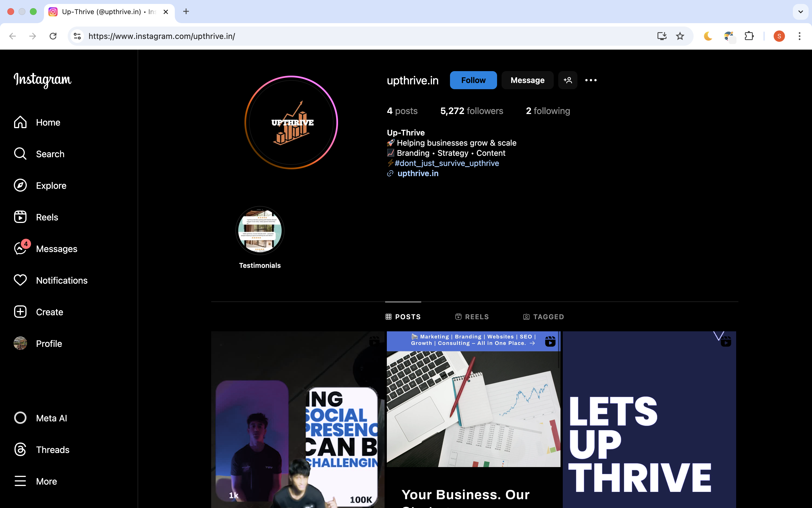812x508 pixels.
Task: Click the Create plus icon
Action: point(20,312)
